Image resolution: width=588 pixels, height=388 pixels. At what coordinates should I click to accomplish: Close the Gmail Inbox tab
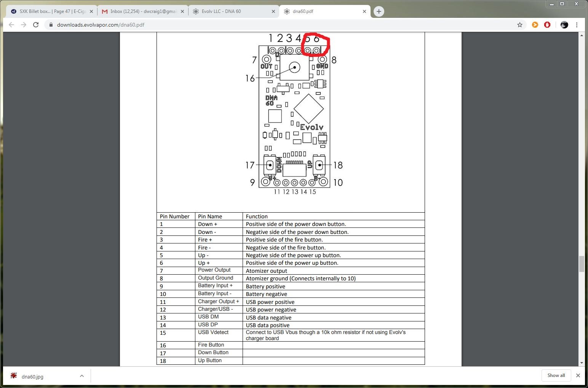coord(182,11)
